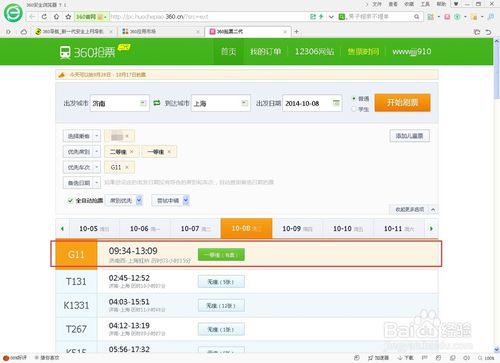Screen dimensions: 500x363
Task: Open address bar history dropdown arrow
Action: [x=331, y=17]
